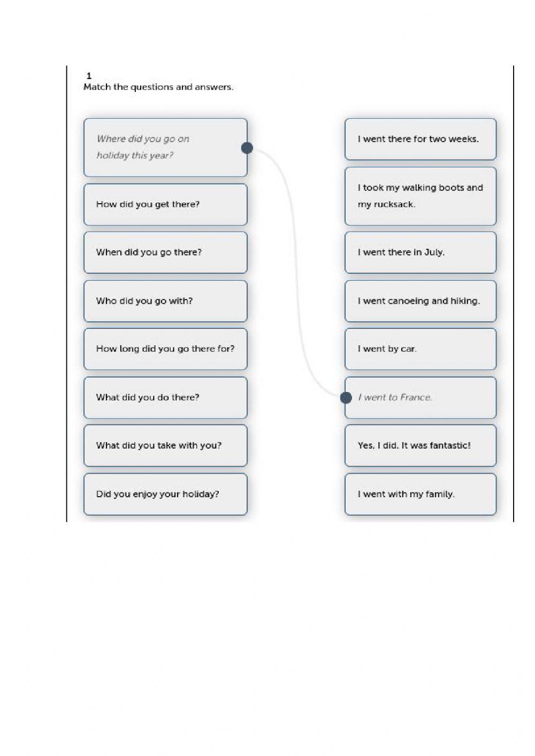Select the 'How did you get there?' card
Viewport: 535px width, 756px height.
(x=165, y=204)
